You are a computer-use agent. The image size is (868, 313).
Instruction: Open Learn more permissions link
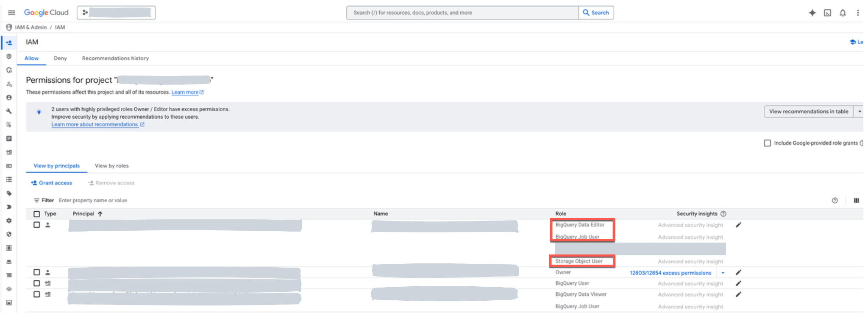coord(187,92)
